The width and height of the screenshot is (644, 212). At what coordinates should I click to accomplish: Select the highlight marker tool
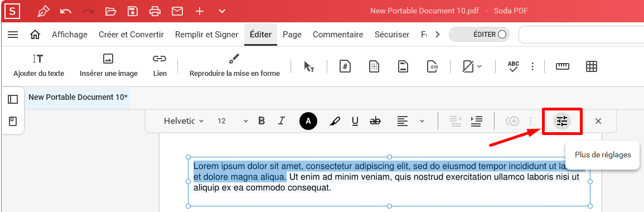pyautogui.click(x=335, y=121)
